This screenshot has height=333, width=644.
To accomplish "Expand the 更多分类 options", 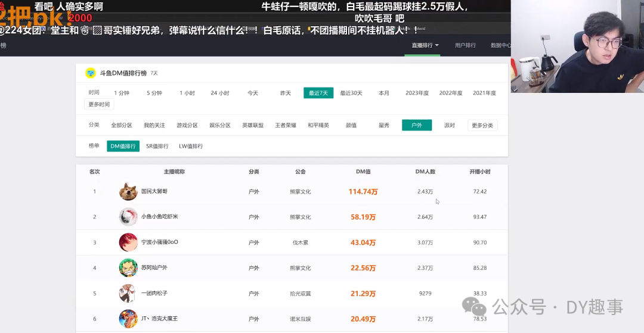I will pos(482,125).
